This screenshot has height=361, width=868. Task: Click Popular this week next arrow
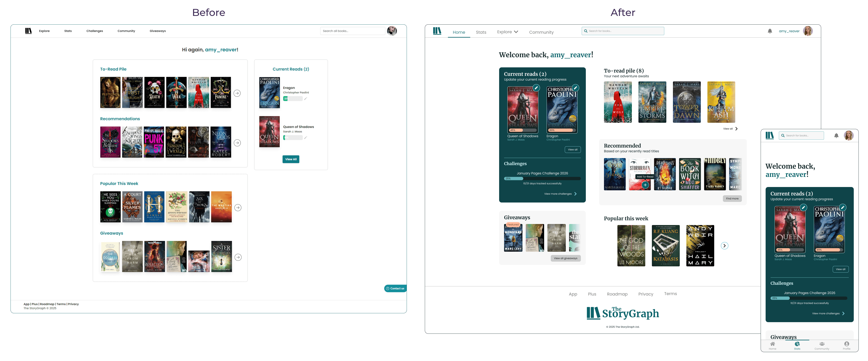(x=725, y=246)
